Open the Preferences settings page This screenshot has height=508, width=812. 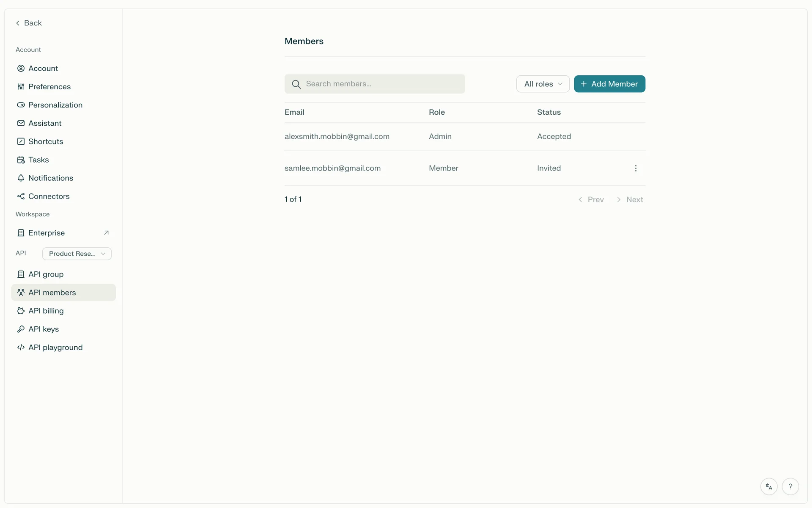click(x=49, y=87)
